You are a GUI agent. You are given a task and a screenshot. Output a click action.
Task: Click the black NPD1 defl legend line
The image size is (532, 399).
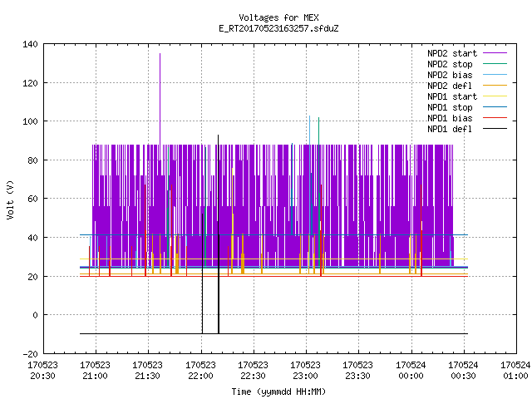click(495, 129)
